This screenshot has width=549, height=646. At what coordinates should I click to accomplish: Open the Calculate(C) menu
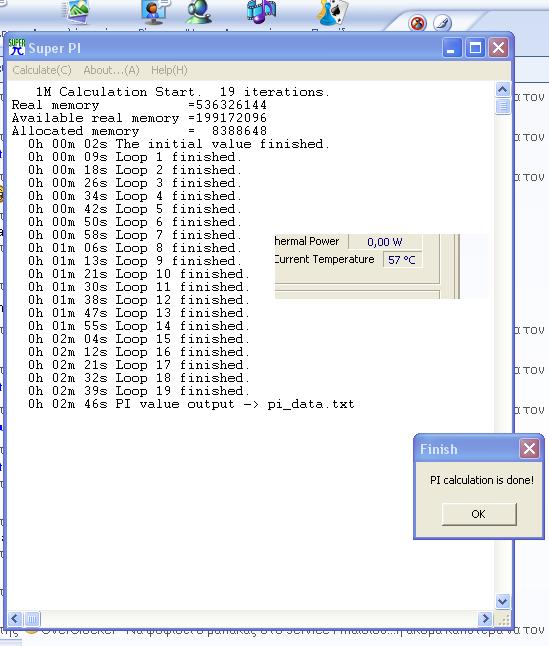42,70
